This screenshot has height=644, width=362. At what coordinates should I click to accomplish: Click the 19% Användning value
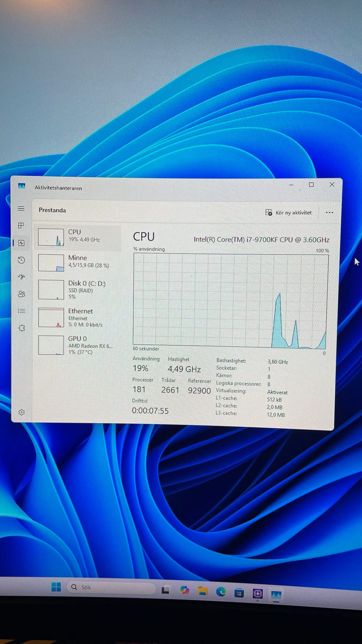[x=140, y=368]
